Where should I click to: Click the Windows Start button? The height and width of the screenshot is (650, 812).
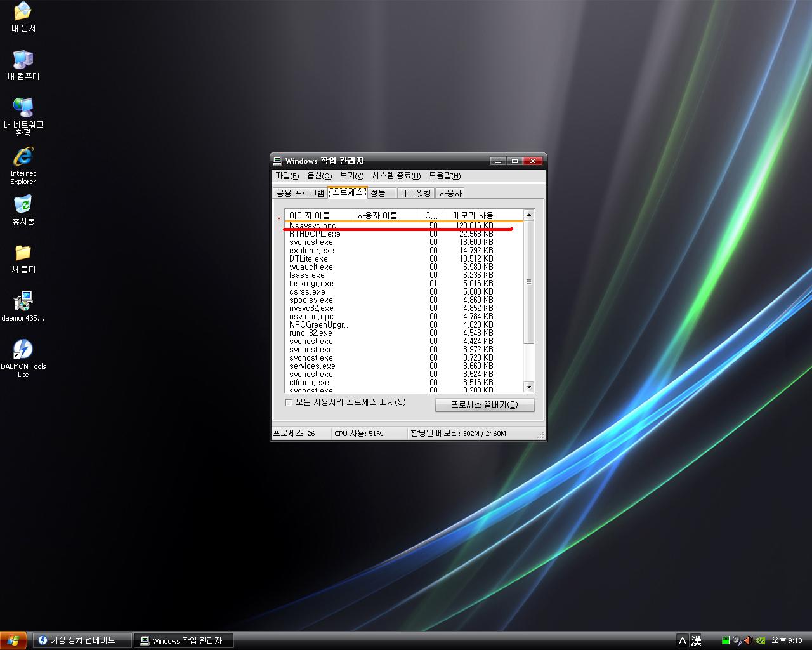click(13, 640)
